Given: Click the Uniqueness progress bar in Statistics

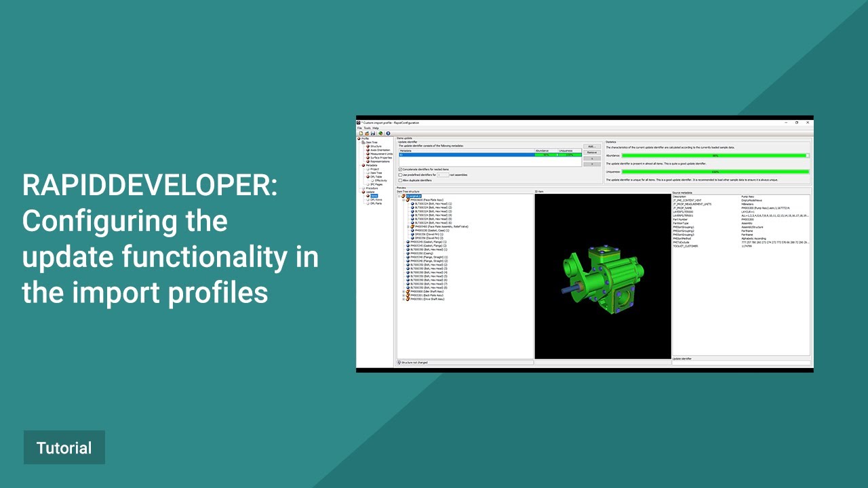Looking at the screenshot, I should point(715,171).
